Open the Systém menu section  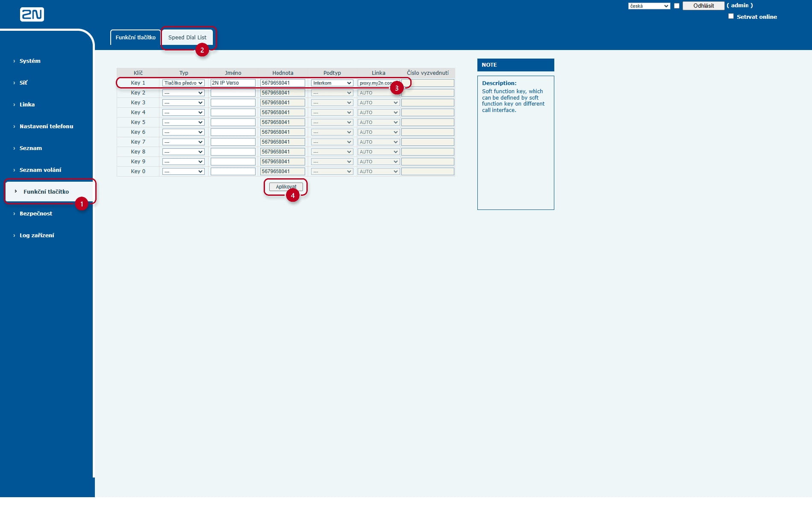coord(30,61)
